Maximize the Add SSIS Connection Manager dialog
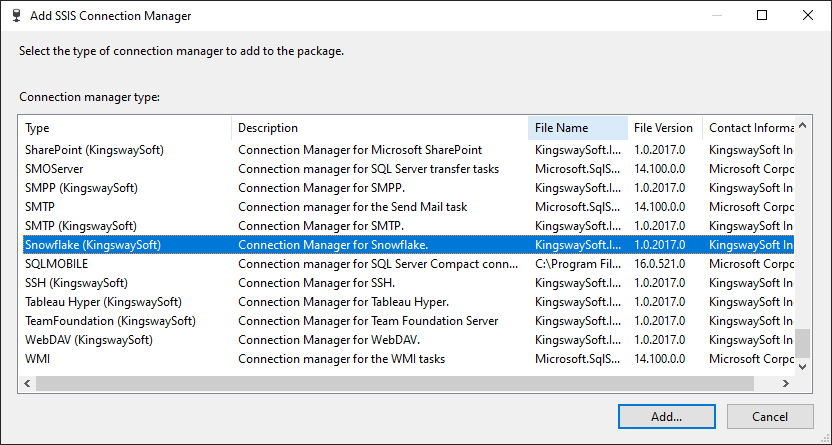 pos(762,15)
